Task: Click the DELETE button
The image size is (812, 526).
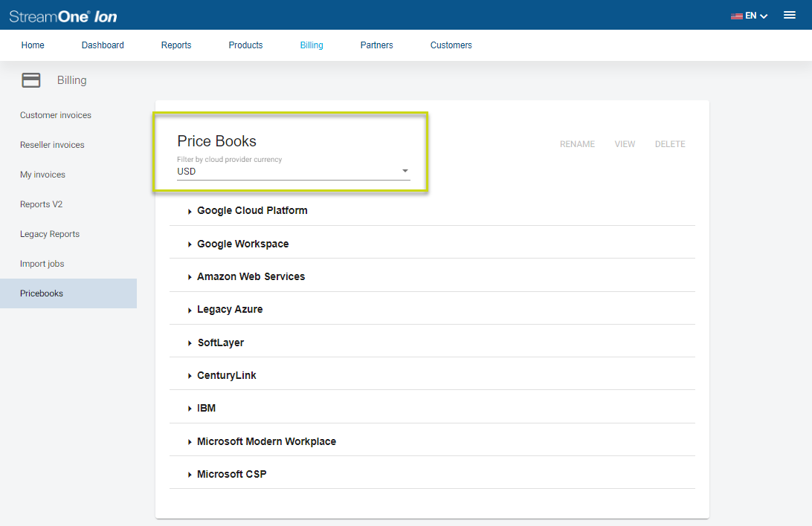Action: [669, 144]
